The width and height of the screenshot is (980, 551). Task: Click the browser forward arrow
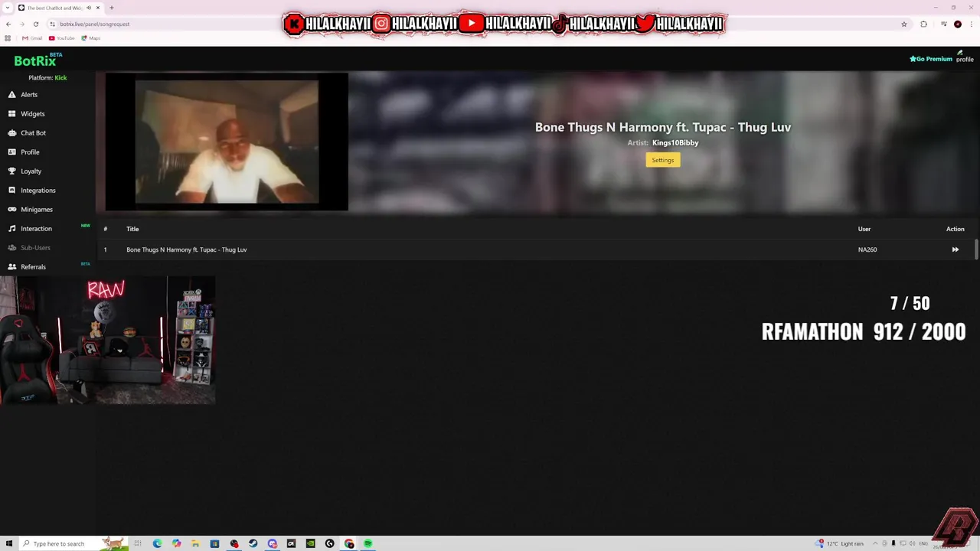[x=21, y=24]
